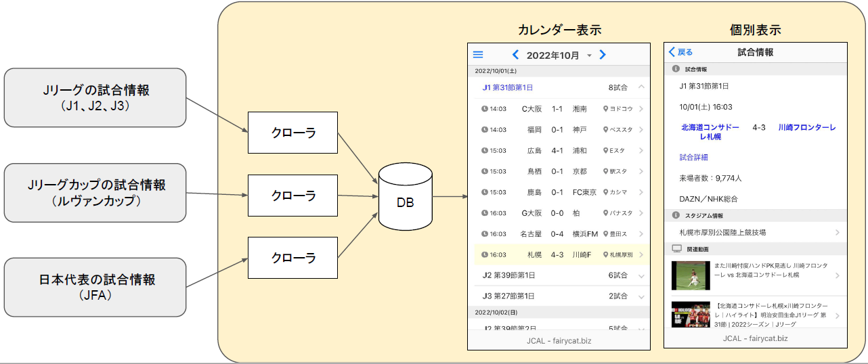The width and height of the screenshot is (868, 364).
Task: Go to previous month with left arrow
Action: [x=515, y=55]
